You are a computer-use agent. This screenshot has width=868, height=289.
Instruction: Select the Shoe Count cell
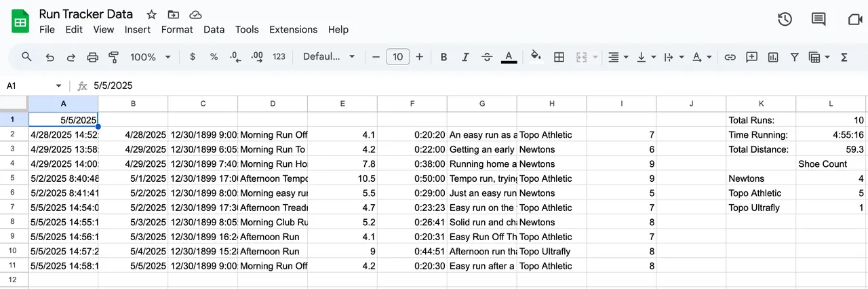831,163
